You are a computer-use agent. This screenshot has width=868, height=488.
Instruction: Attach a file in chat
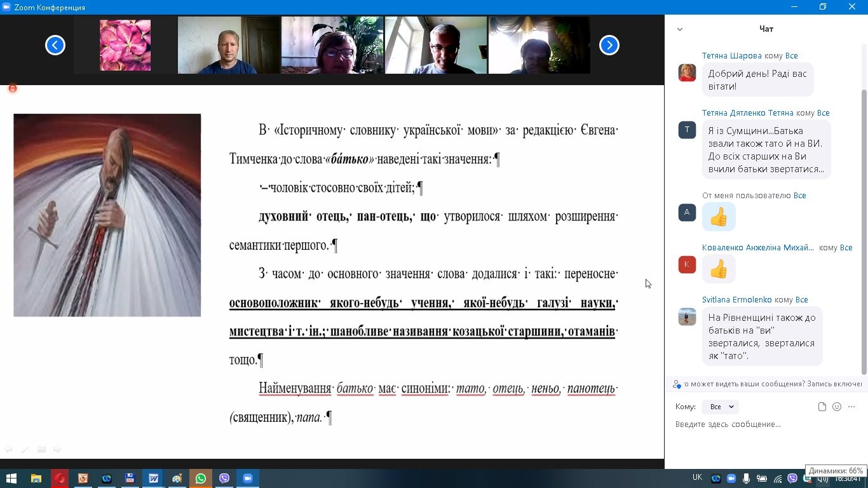click(822, 407)
